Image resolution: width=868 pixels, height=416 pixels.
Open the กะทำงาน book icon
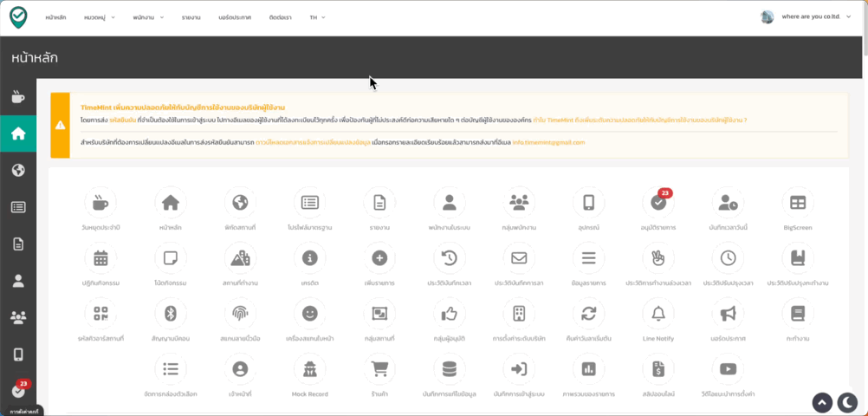[x=798, y=314]
